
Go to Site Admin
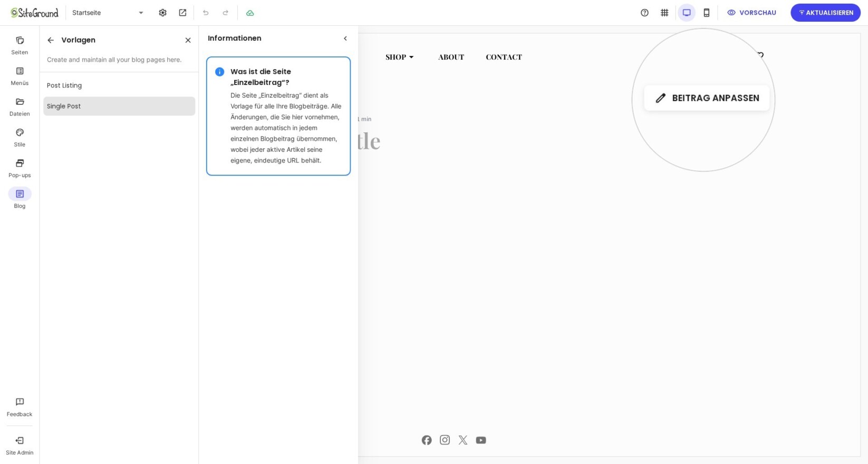[20, 446]
